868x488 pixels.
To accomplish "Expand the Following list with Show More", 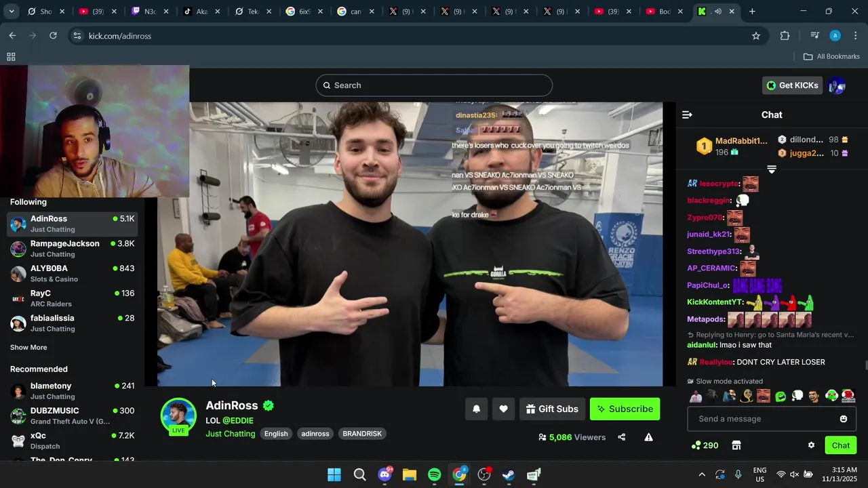I will 28,347.
